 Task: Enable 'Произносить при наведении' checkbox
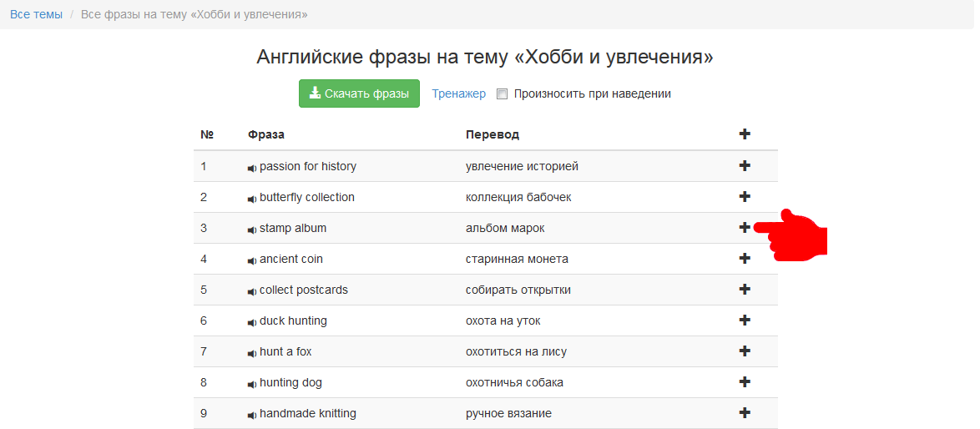click(x=501, y=94)
